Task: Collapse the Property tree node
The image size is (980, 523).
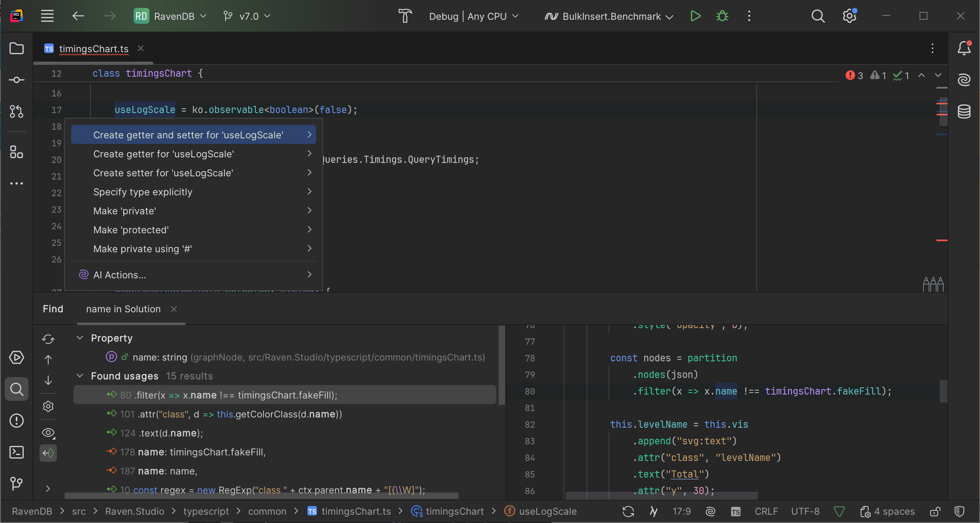Action: [x=80, y=338]
